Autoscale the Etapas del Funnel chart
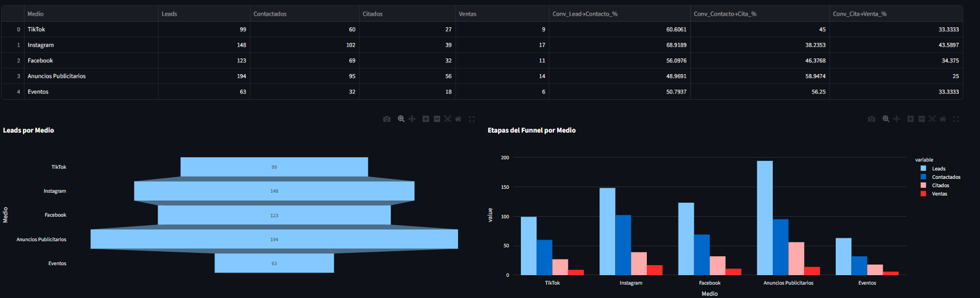Viewport: 980px width, 298px height. coord(932,119)
